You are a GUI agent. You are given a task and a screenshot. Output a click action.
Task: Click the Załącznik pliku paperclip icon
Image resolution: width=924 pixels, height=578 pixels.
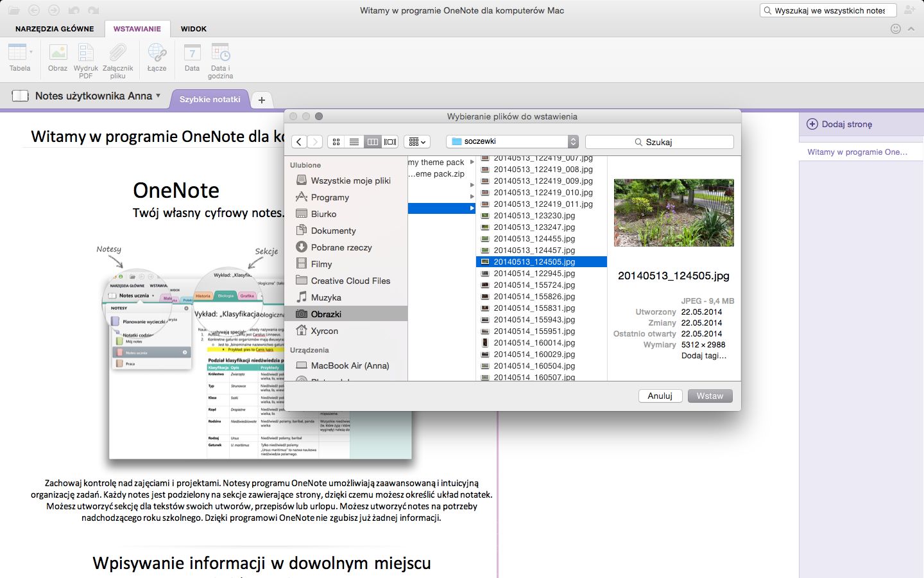118,52
